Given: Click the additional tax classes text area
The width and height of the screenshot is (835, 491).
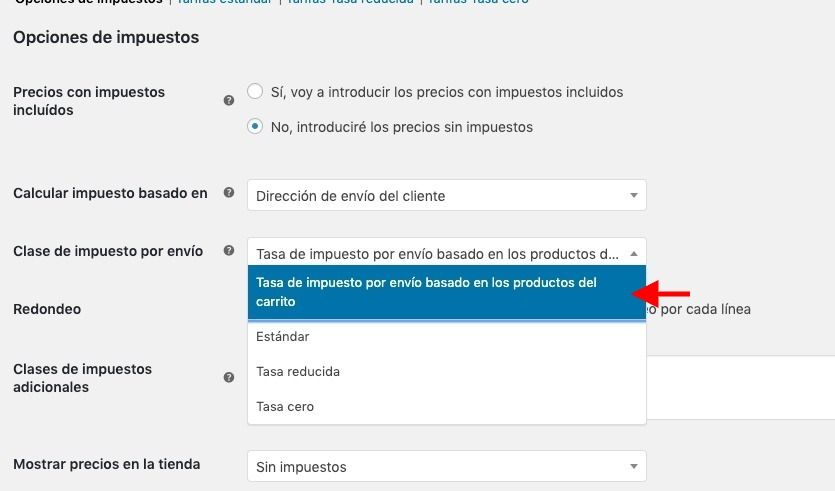Looking at the screenshot, I should point(740,388).
